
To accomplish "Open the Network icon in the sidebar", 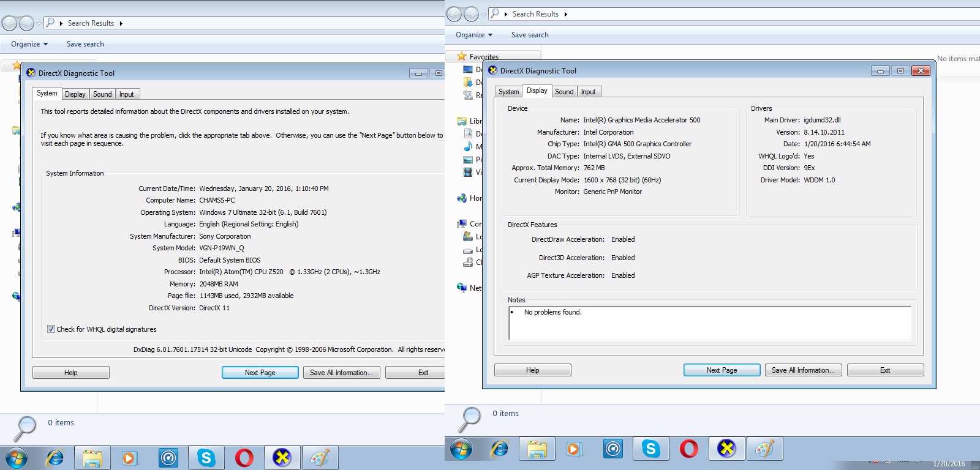I will (x=462, y=288).
